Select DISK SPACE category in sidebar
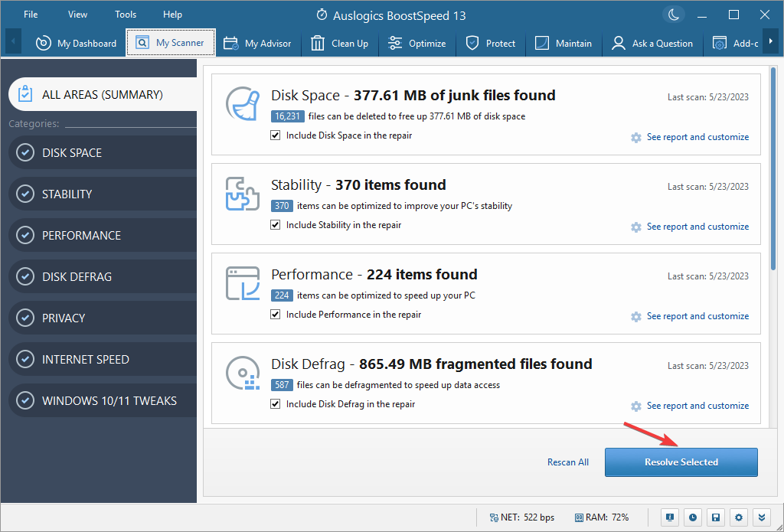Screen dimensions: 784x532 pos(103,152)
